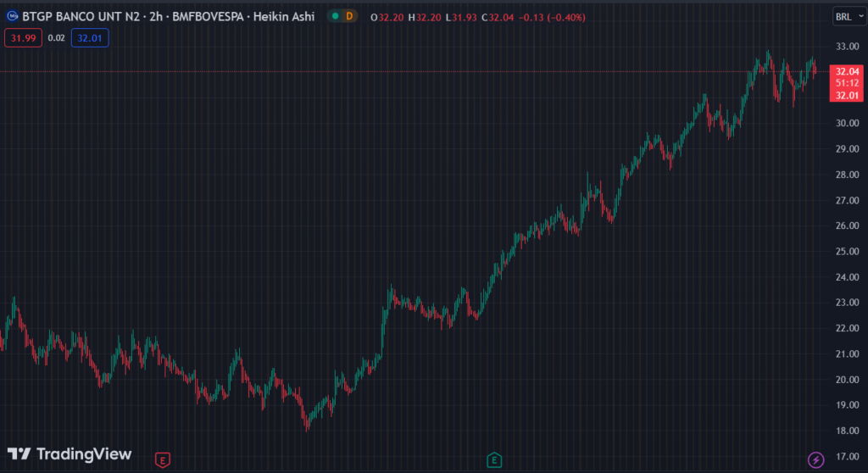868x473 pixels.
Task: Click the BTGP symbol logo icon
Action: [12, 17]
